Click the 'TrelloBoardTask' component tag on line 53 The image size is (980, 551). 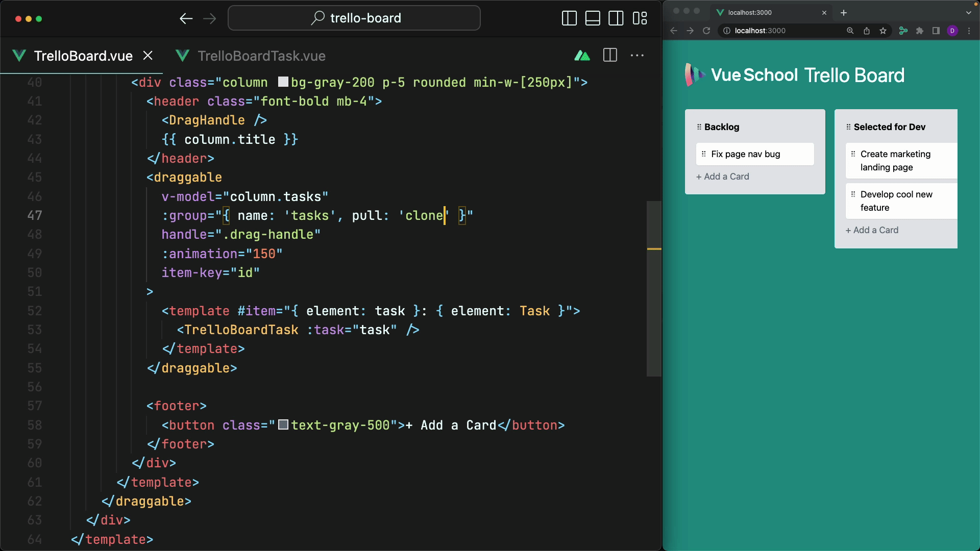(x=241, y=330)
